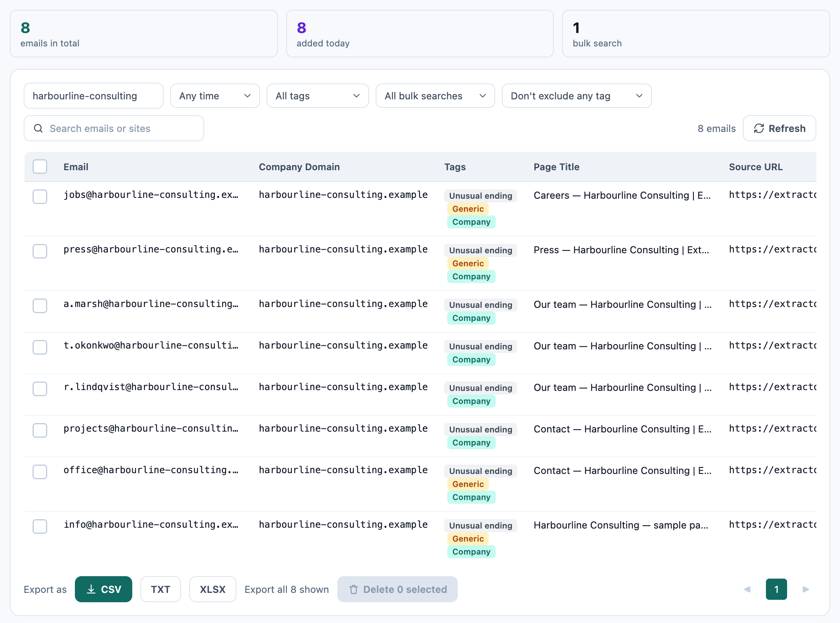Click the jobs@harbourline-consulting email cell
The image size is (840, 623).
pyautogui.click(x=151, y=195)
